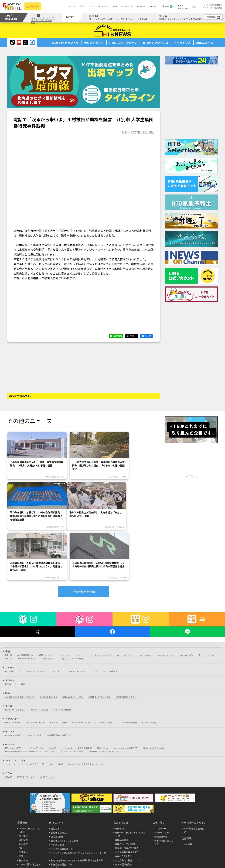Select テレメンタリー in the blue nav
Screen dimensions: 225x868
tap(94, 43)
